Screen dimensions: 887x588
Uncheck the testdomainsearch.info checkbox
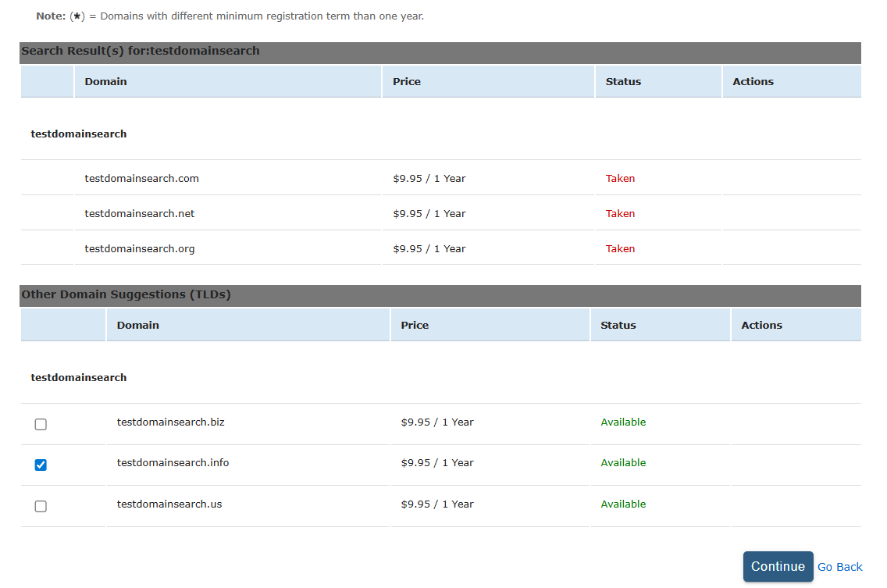coord(41,465)
